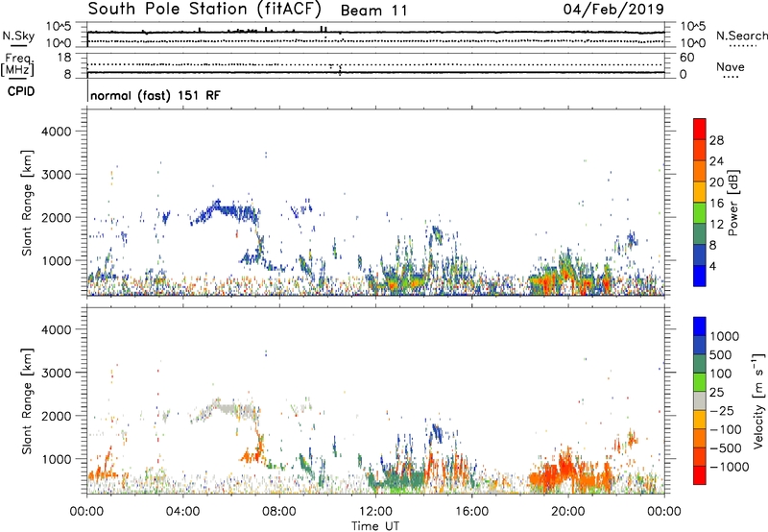The height and width of the screenshot is (532, 768).
Task: Pick the gray -25 to 25 velocity segment
Action: (700, 400)
